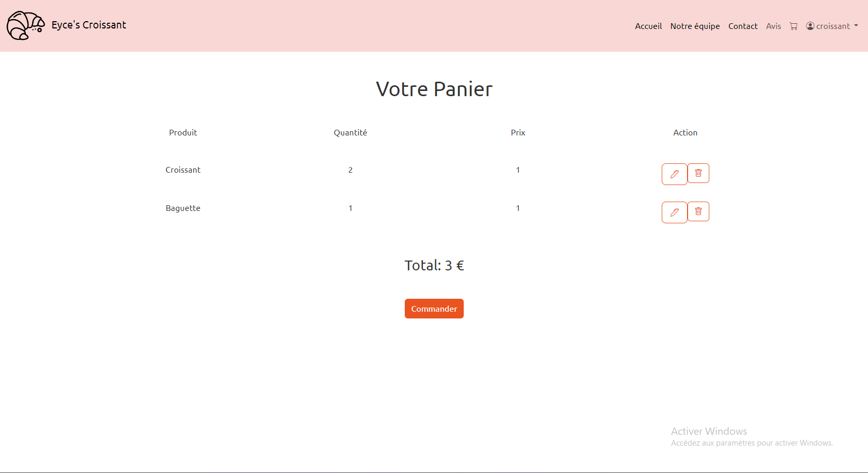Click the Eyce's Croissant brand name
The image size is (868, 473).
click(89, 25)
